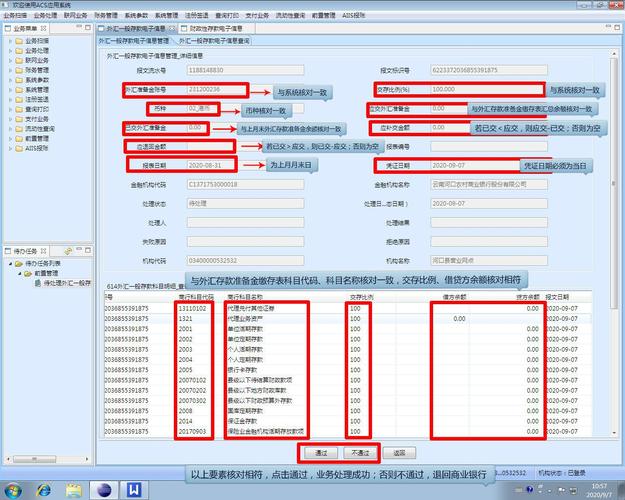Click the refresh icon in 待办任务 panel toolbar

68,251
